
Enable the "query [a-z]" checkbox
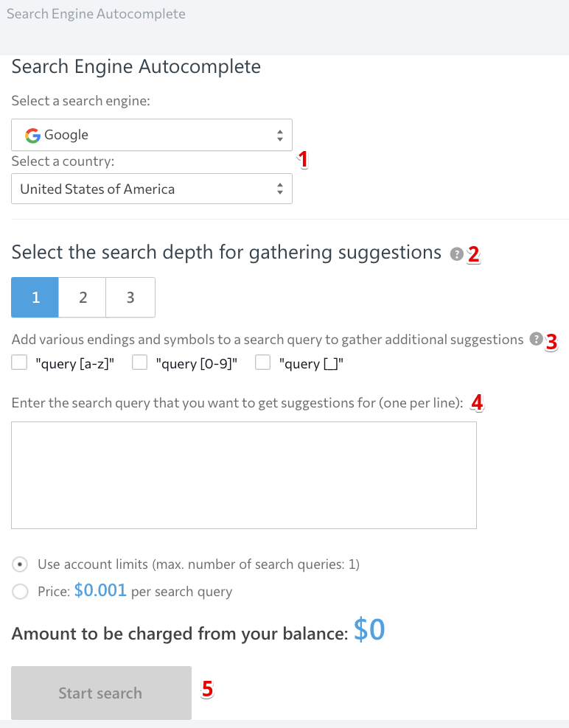point(19,363)
